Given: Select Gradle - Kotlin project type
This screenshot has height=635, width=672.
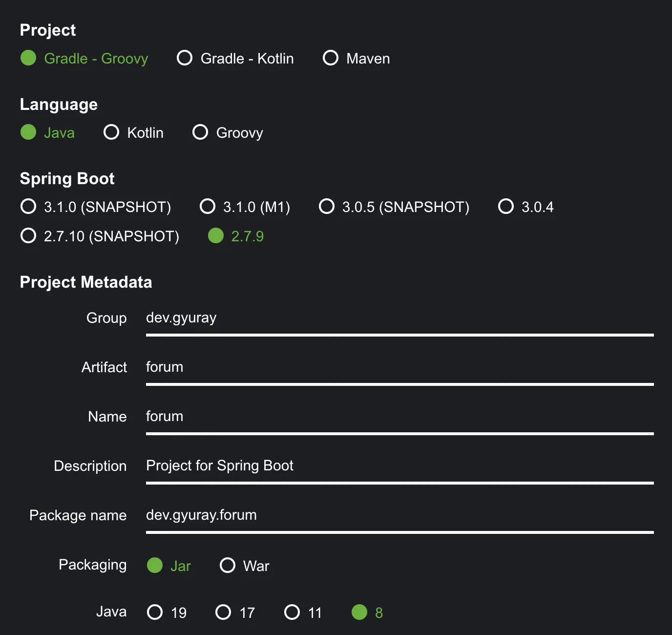Looking at the screenshot, I should pyautogui.click(x=185, y=58).
